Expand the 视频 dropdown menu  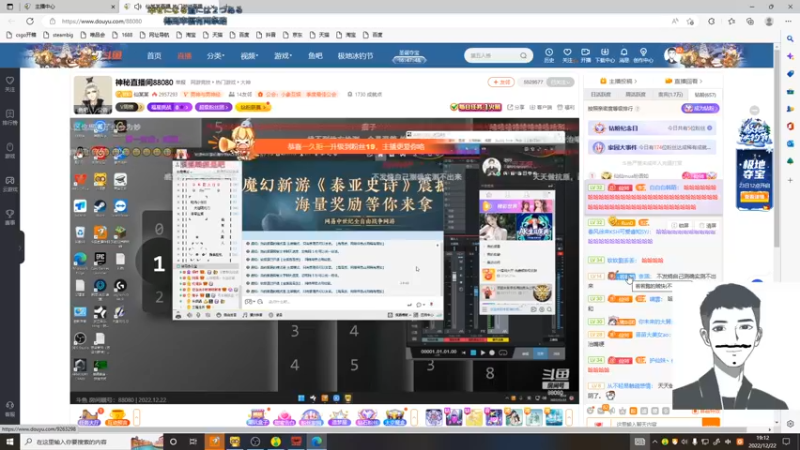[x=249, y=56]
